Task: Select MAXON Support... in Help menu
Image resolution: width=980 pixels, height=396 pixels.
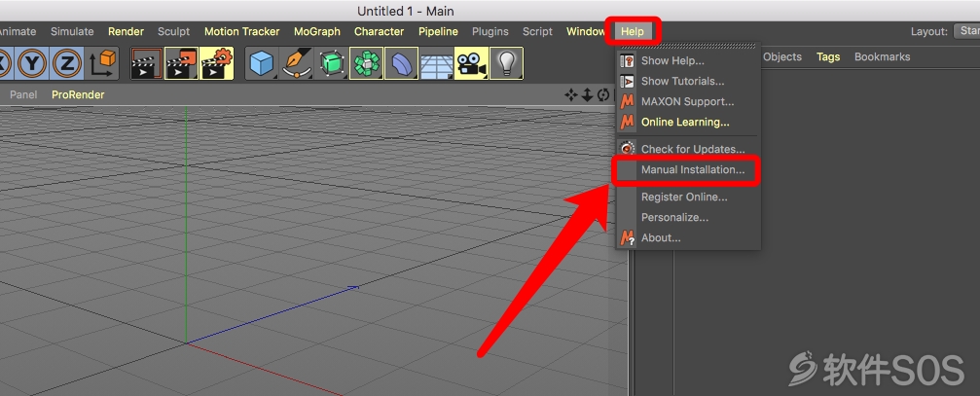Action: click(688, 101)
